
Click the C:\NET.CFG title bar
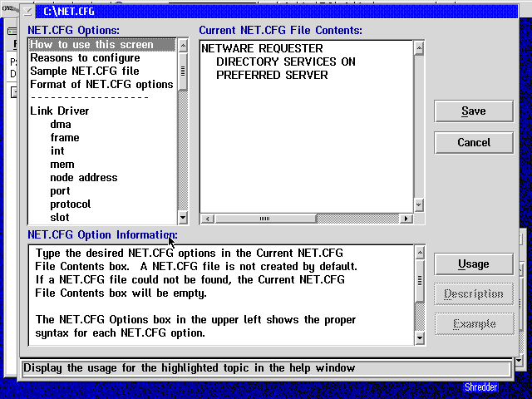click(277, 12)
